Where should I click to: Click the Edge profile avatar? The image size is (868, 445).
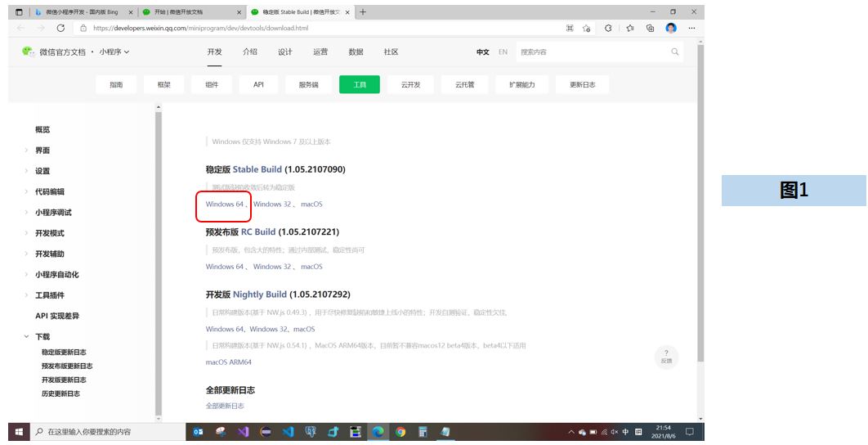point(671,29)
